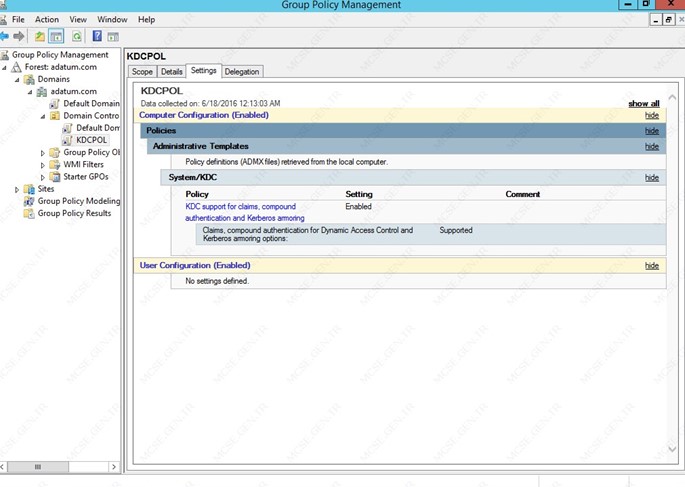The height and width of the screenshot is (487, 685).
Task: Switch to the Delegation tab
Action: coord(242,72)
